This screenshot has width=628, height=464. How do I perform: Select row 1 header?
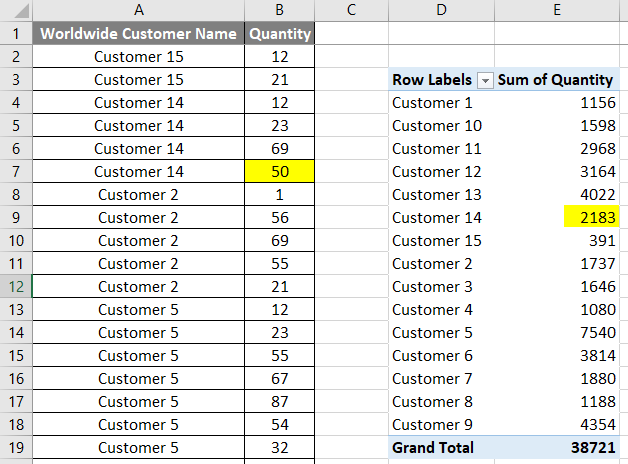tap(16, 33)
